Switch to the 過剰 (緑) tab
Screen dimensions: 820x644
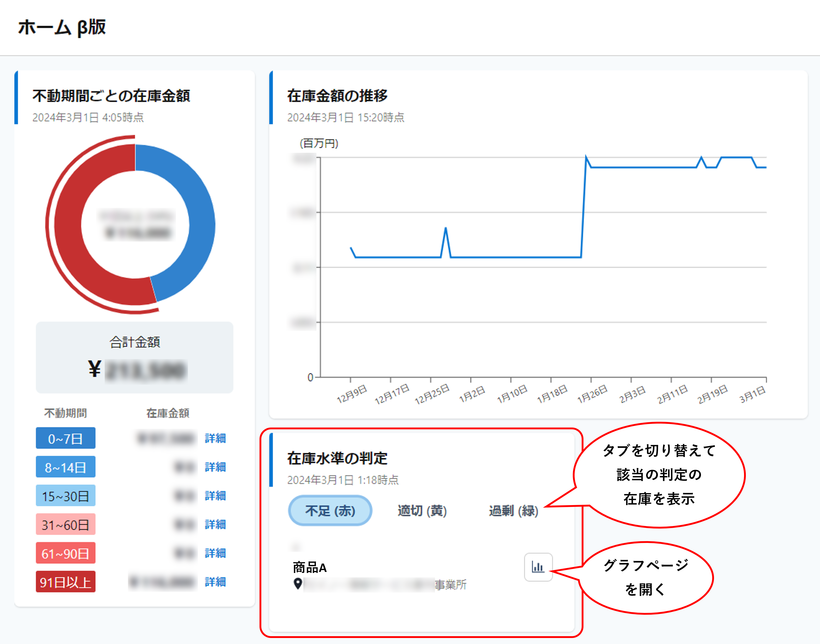pyautogui.click(x=514, y=511)
